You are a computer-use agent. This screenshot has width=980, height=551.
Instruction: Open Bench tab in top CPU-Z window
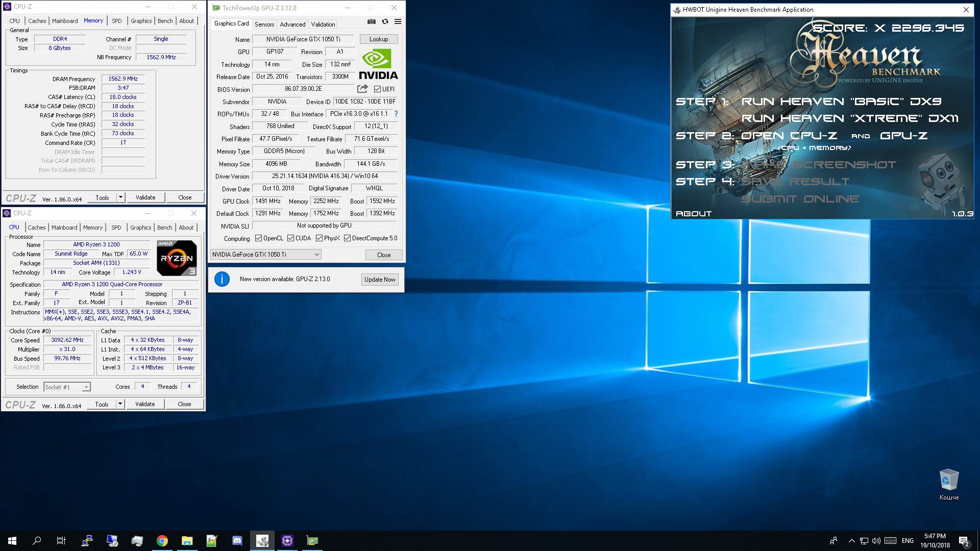coord(165,21)
